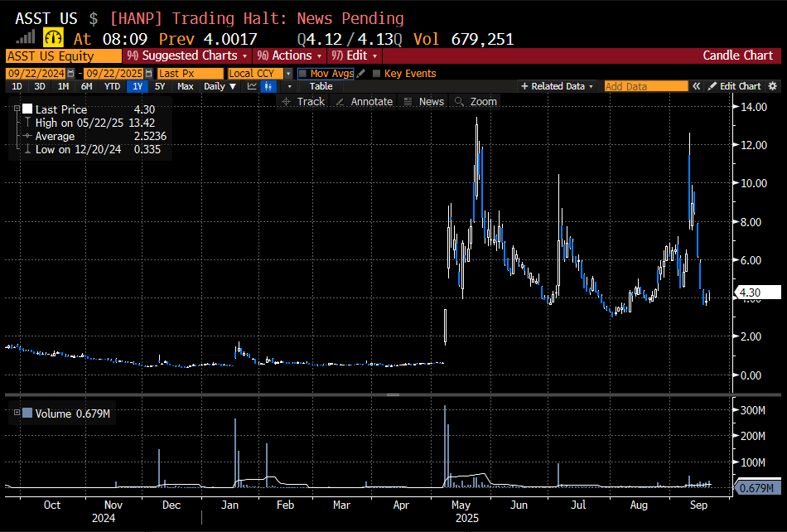Activate the Annotate tool

[x=365, y=101]
